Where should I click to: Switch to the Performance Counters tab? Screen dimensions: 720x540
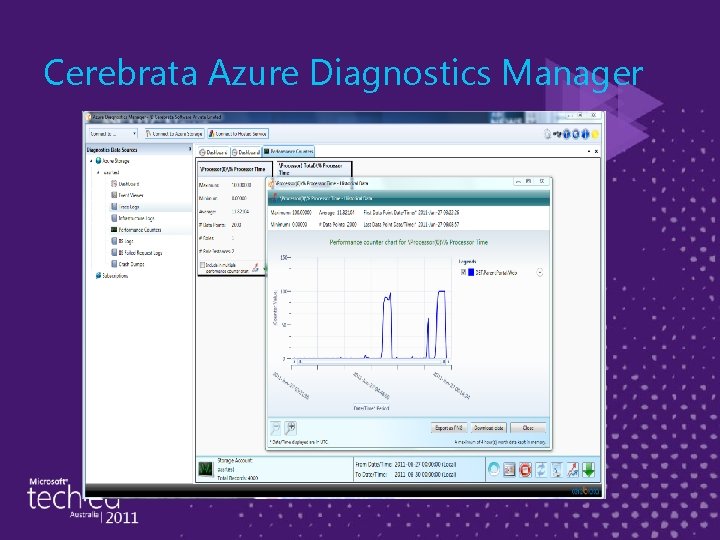288,151
